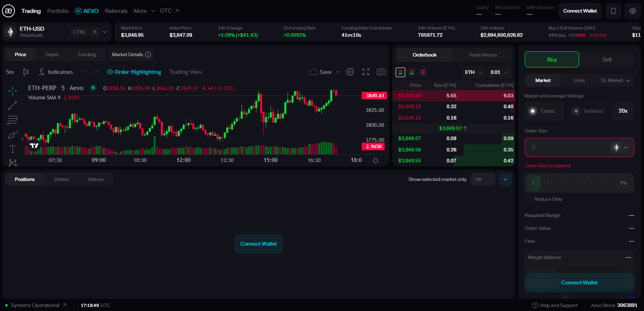Click Connect Wallet below order form
Screen dimensions: 644x311
tap(579, 283)
